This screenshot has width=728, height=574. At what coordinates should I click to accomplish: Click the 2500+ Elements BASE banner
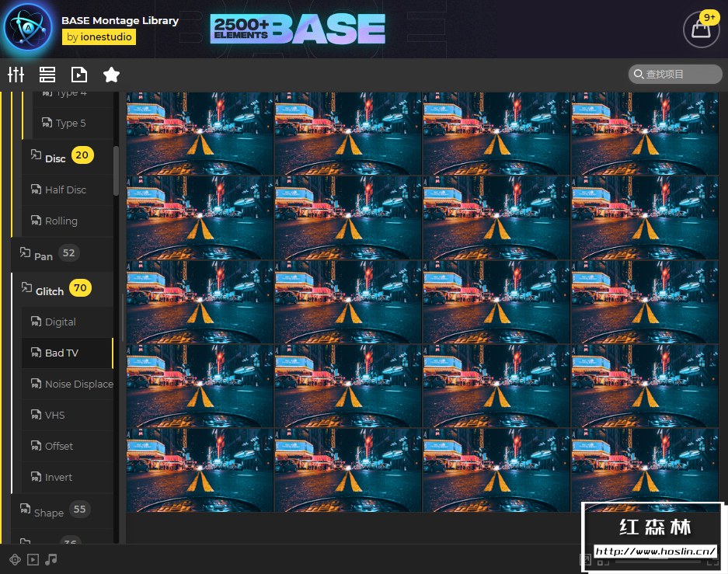tap(298, 29)
